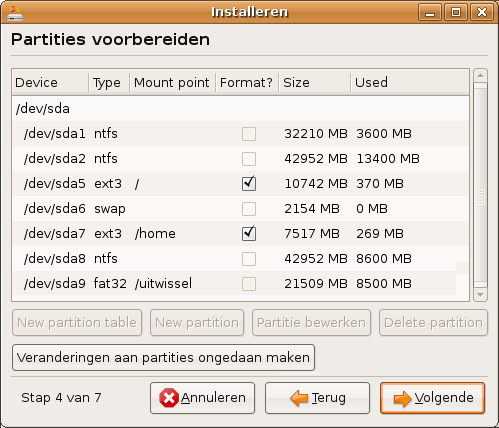Click the Format? column header
This screenshot has height=428, width=499.
coord(247,82)
